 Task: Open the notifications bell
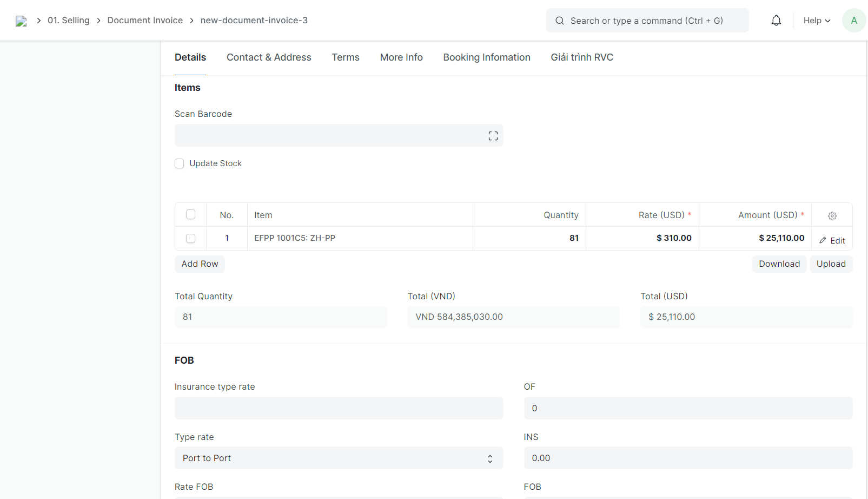click(776, 21)
